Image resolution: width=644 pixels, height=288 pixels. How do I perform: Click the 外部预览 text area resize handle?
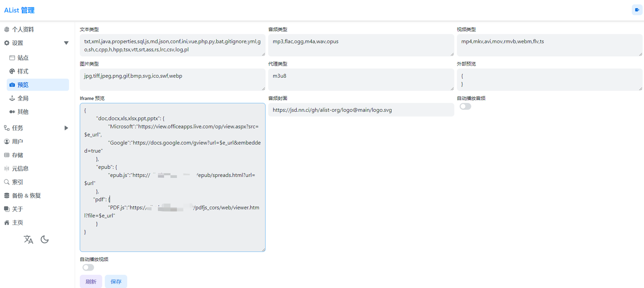point(640,88)
